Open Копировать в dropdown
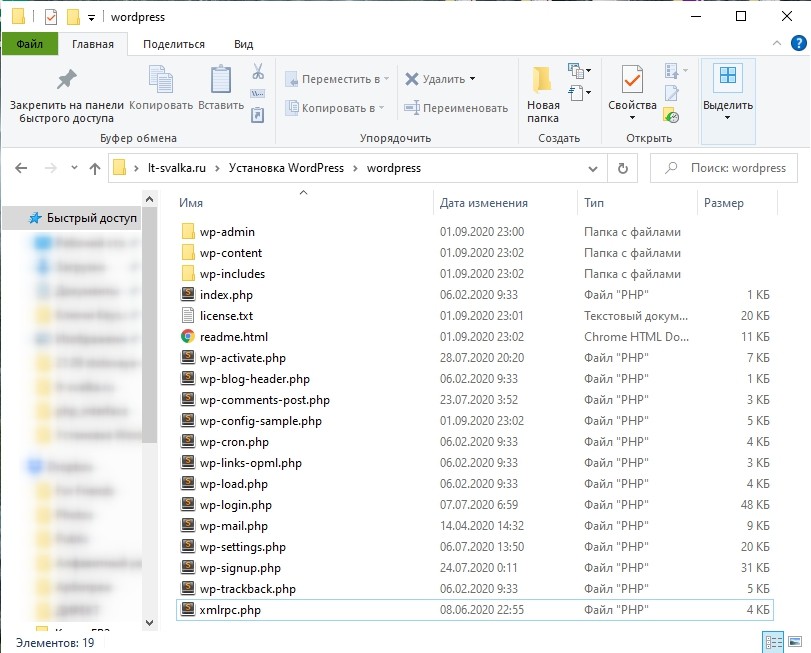 (x=335, y=108)
